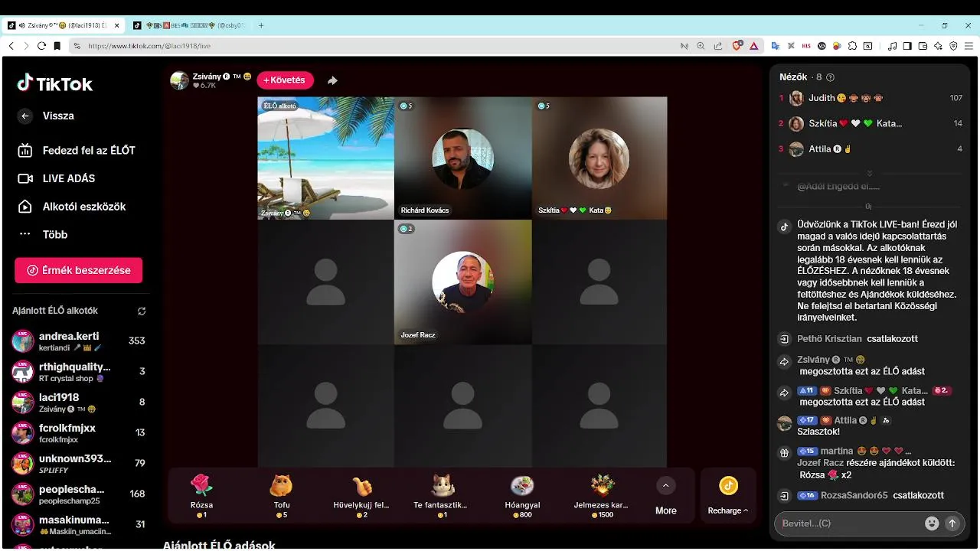Open fcrolkfmjxx live stream
980x551 pixels.
(79, 433)
